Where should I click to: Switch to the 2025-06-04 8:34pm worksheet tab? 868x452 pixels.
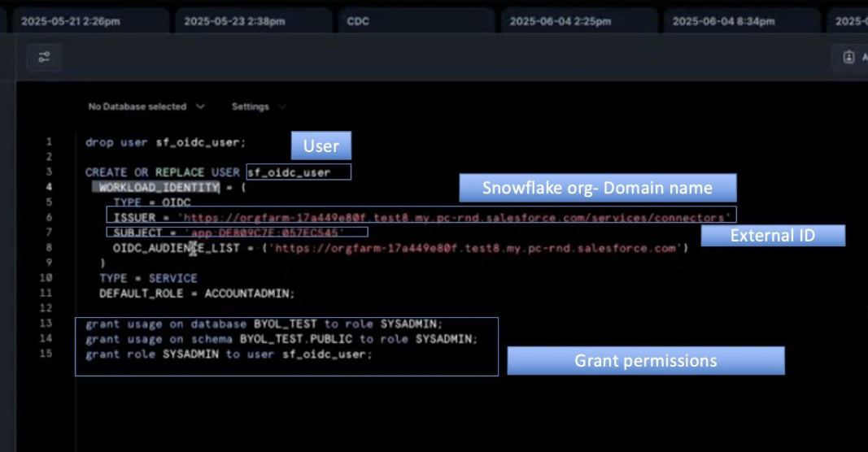[x=742, y=22]
